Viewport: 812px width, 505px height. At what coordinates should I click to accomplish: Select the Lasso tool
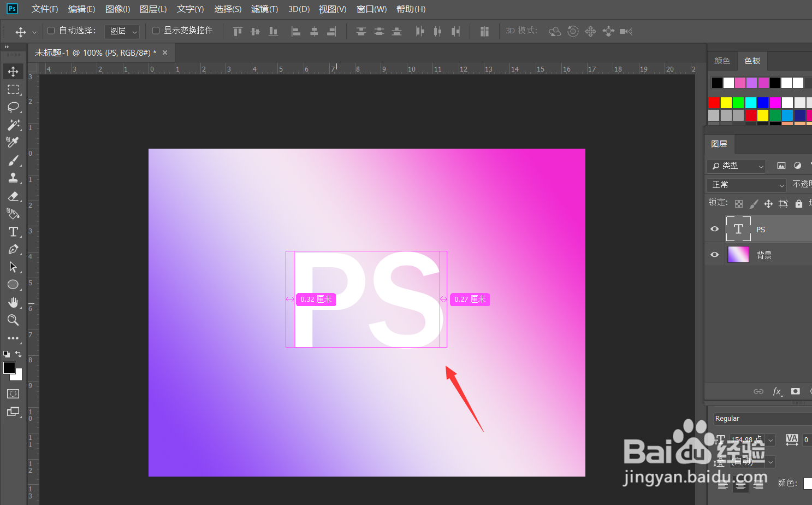13,107
